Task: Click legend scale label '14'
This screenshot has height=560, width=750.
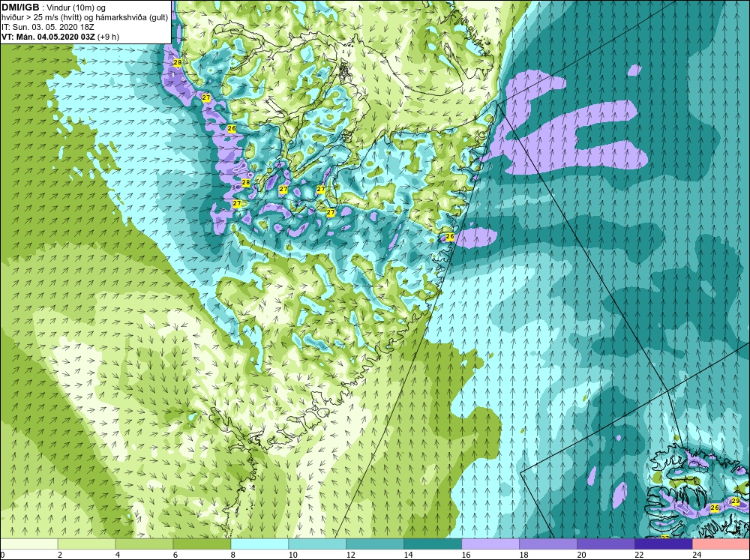Action: (408, 555)
